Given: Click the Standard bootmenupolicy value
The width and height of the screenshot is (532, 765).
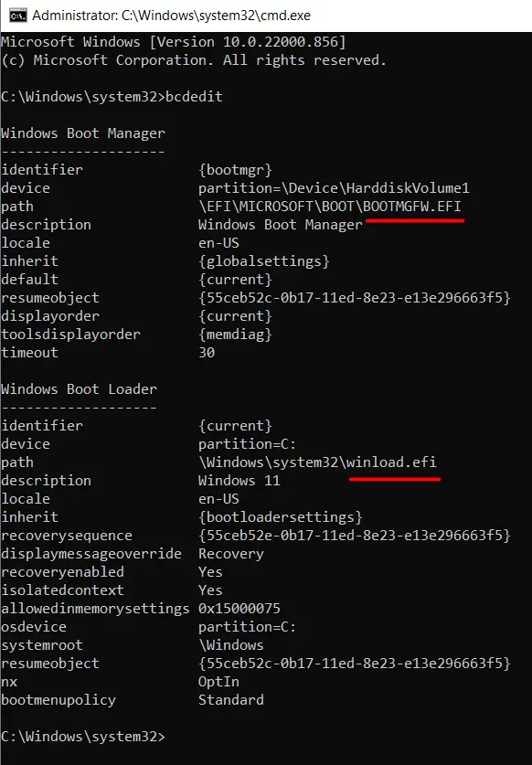Looking at the screenshot, I should tap(229, 699).
